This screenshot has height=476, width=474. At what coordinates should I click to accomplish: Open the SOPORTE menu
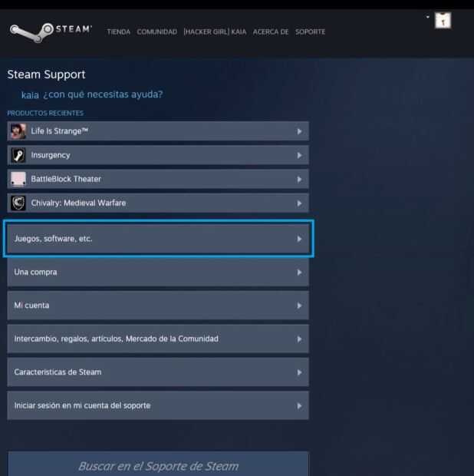click(310, 32)
